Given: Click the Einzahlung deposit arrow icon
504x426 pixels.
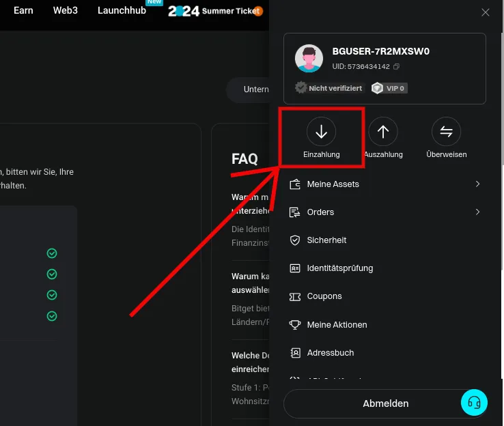Looking at the screenshot, I should pyautogui.click(x=321, y=132).
